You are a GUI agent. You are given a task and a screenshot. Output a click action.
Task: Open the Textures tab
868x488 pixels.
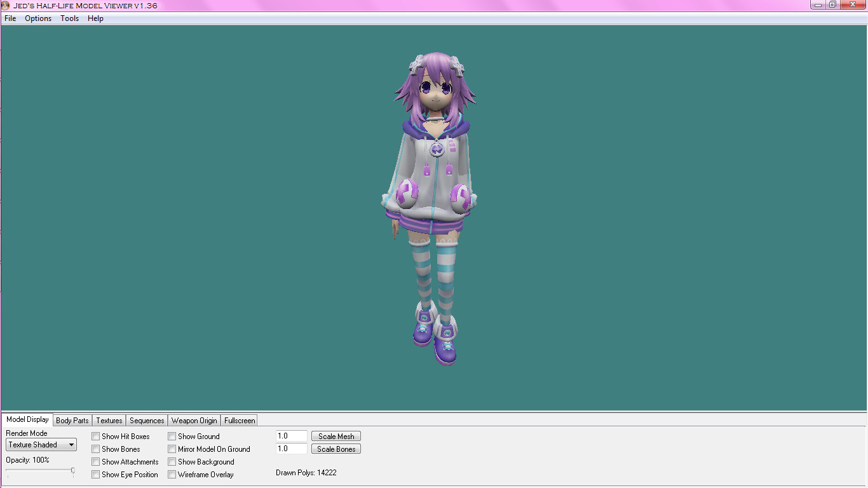pos(108,420)
